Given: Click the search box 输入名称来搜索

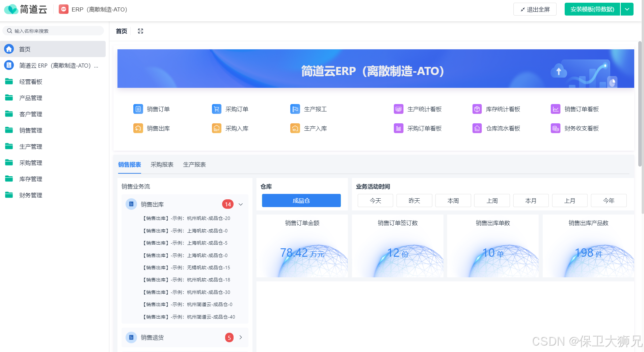Looking at the screenshot, I should pyautogui.click(x=53, y=31).
